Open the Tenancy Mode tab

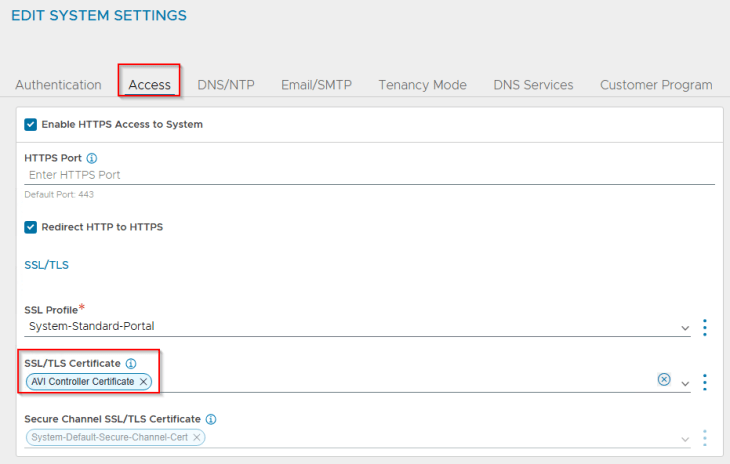click(x=422, y=85)
